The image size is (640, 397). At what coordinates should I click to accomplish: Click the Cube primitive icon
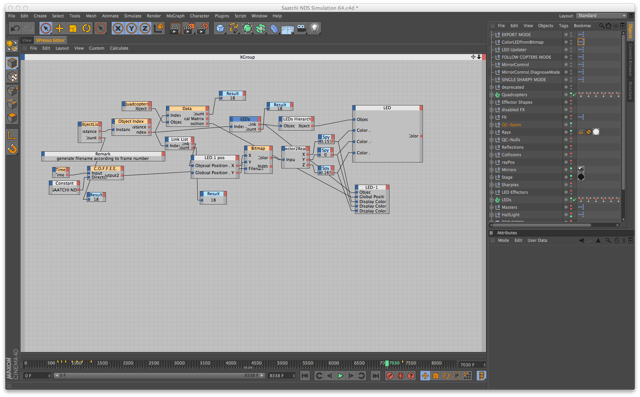220,28
